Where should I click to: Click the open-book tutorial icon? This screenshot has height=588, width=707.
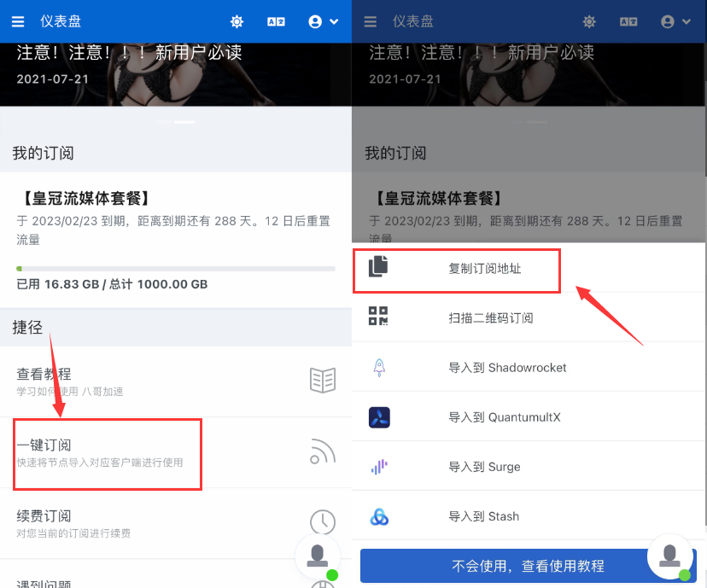(x=323, y=381)
